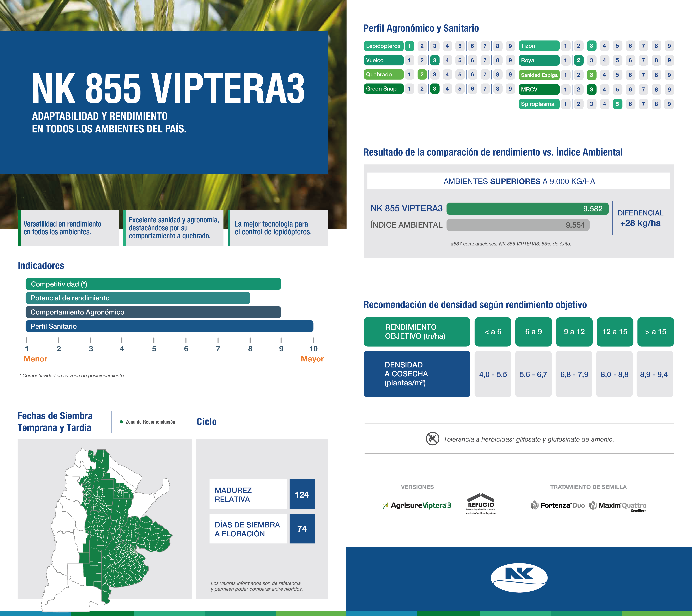The height and width of the screenshot is (616, 692).
Task: Click the '5,6 - 6,7' density value
Action: tap(533, 374)
